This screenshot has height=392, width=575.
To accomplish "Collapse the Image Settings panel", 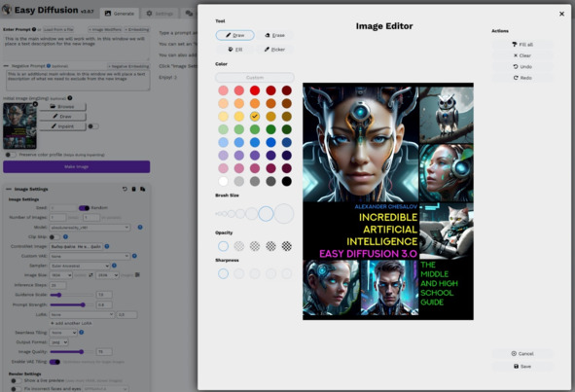I will [9, 189].
